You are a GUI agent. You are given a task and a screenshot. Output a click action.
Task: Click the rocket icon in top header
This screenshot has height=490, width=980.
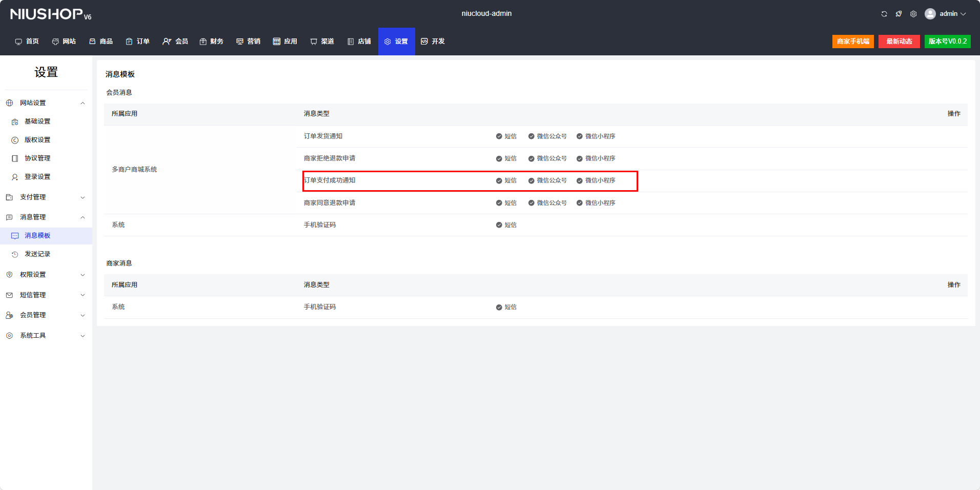coord(899,14)
